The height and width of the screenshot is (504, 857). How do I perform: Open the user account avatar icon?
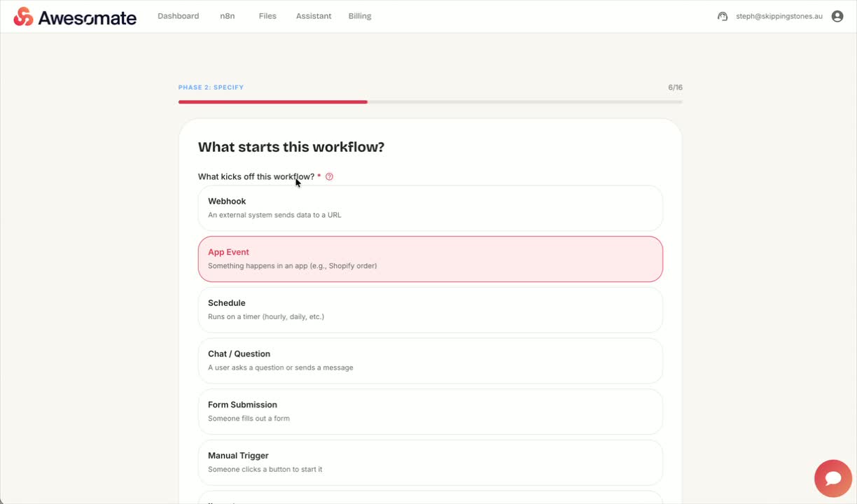[837, 16]
